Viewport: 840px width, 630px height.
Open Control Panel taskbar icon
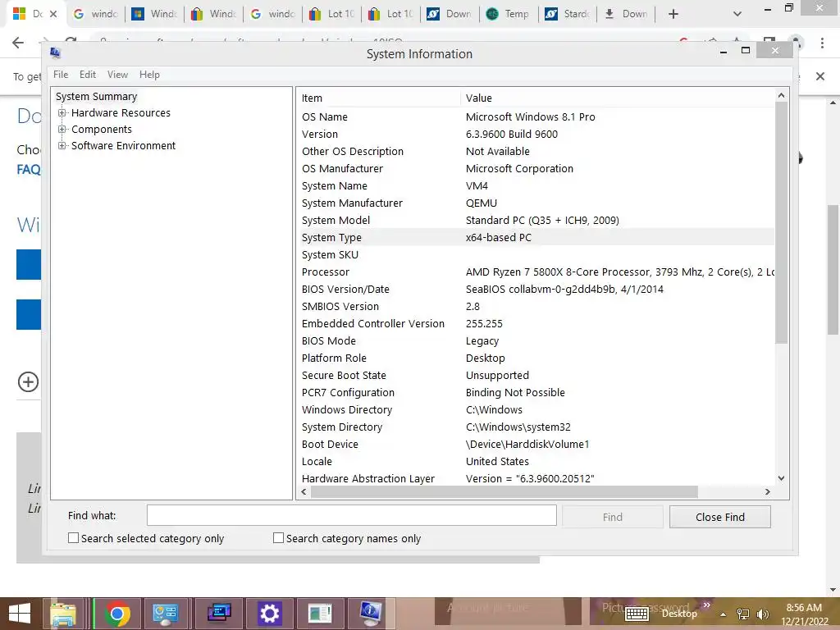(165, 614)
